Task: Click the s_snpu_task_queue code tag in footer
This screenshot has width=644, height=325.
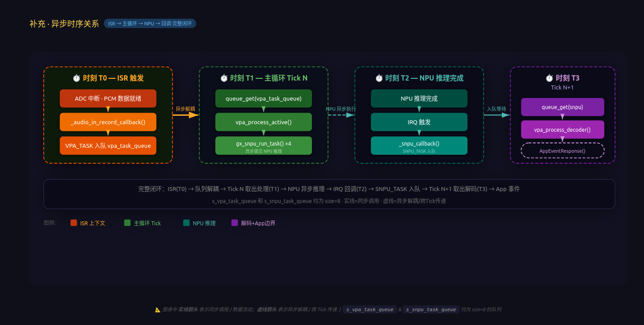Action: point(431,309)
